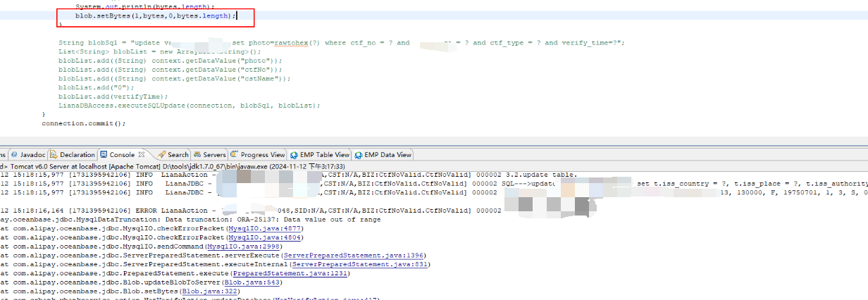Click the getDataValue("photo") code line

click(170, 61)
